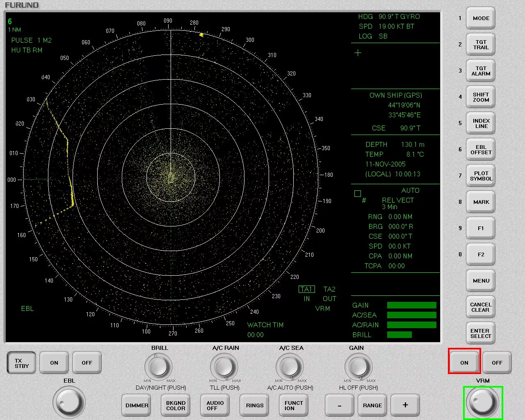The height and width of the screenshot is (420, 525).
Task: Click the CPA 0.00 NM readout
Action: tap(390, 256)
